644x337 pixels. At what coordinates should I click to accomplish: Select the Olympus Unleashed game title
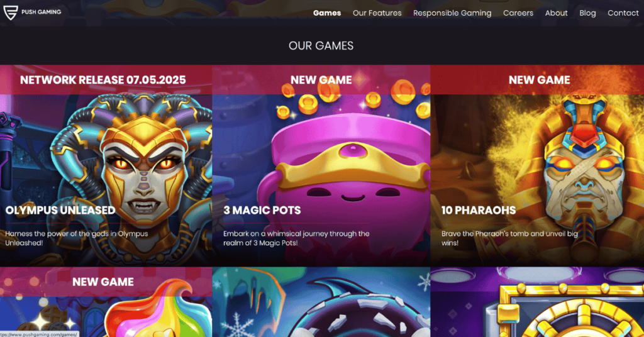[x=60, y=210]
